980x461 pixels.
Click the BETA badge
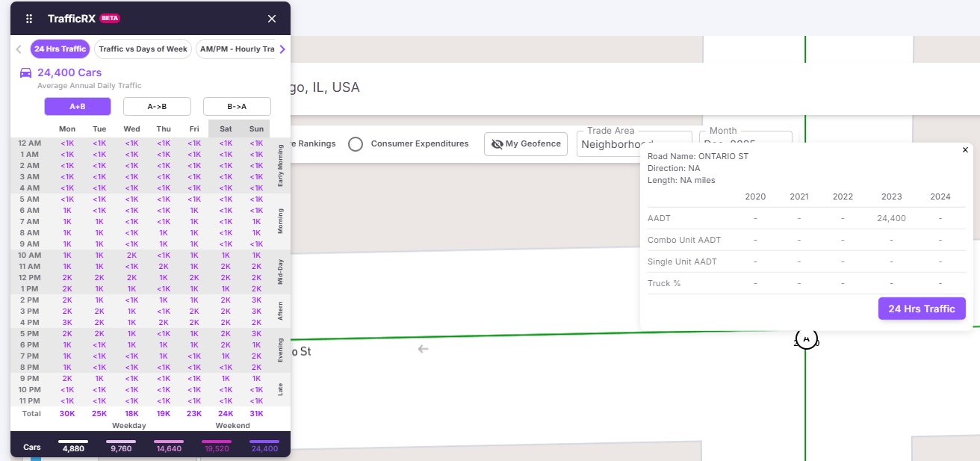[x=110, y=18]
